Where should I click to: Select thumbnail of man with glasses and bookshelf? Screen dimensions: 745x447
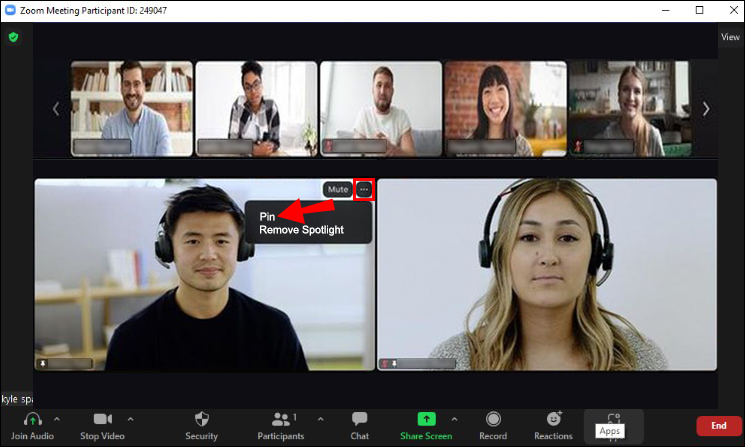(x=132, y=108)
